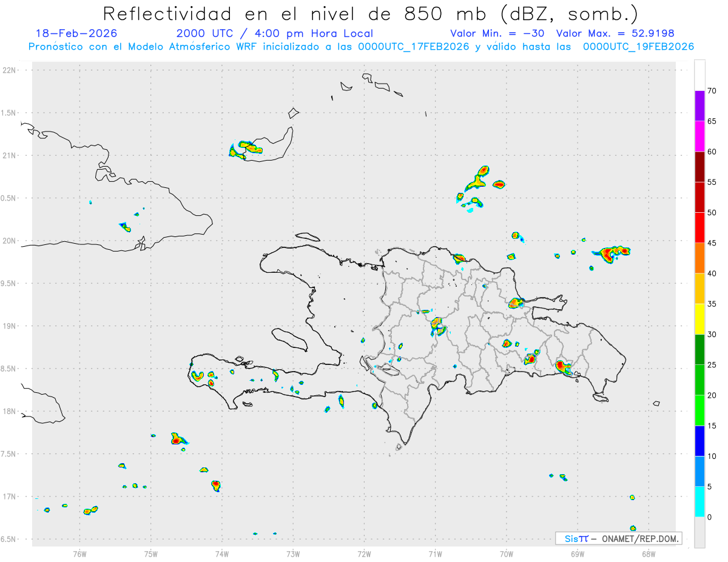Screen dimensions: 728x562
Task: Pick the yellow 30-35 dBZ colorbar segment
Action: pyautogui.click(x=699, y=319)
